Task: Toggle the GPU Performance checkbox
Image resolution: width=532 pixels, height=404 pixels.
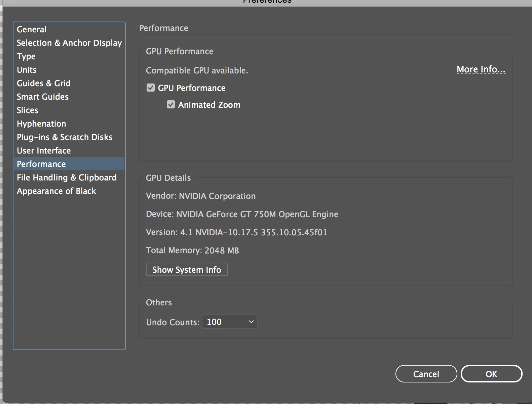Action: pos(151,88)
